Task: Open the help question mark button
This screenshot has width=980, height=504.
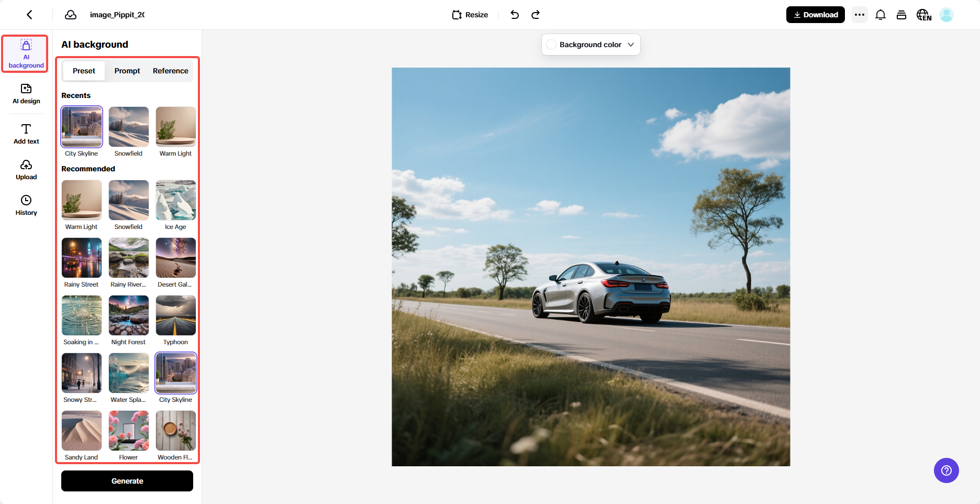Action: [946, 470]
